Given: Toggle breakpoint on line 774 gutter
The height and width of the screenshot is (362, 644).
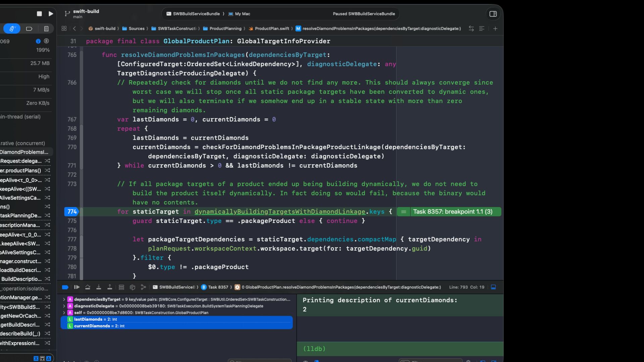Looking at the screenshot, I should 72,212.
